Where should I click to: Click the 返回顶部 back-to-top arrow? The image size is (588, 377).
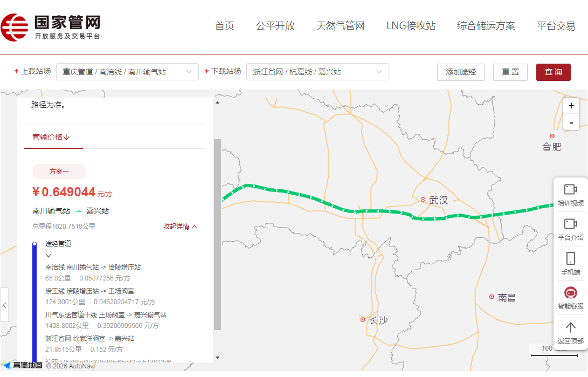(570, 332)
